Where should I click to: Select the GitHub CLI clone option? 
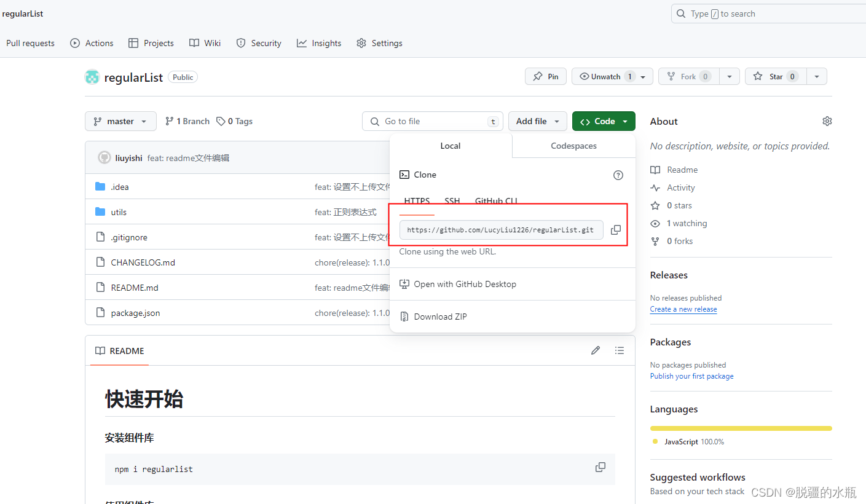click(496, 201)
